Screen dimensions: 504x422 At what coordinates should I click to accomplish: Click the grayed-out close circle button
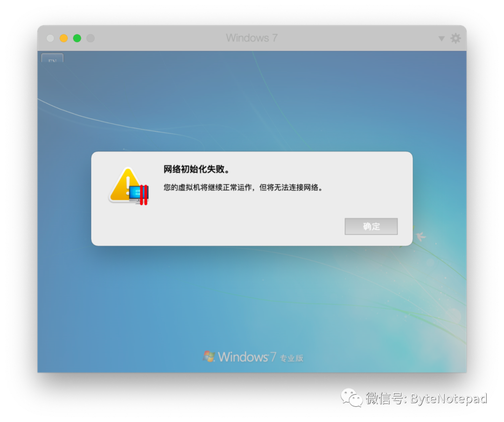tap(50, 38)
